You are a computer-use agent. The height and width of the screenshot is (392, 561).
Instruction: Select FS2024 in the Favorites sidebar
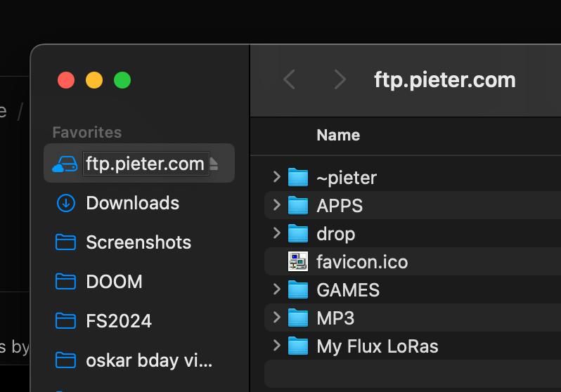[119, 321]
